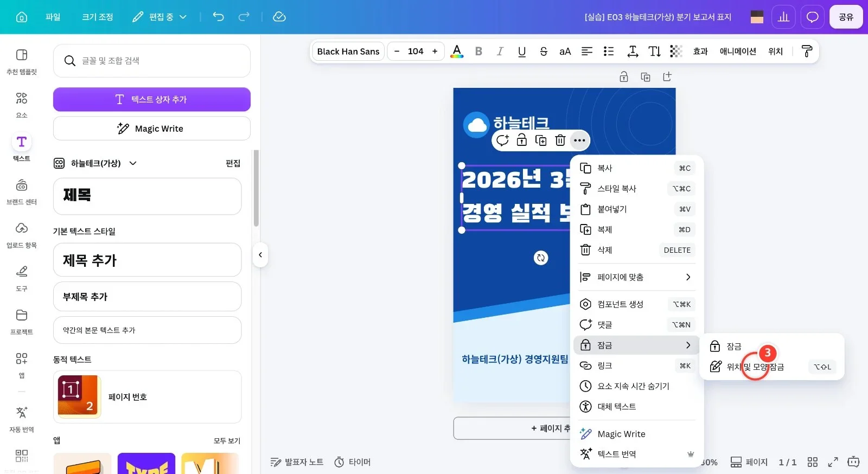Choose 스타일 복사 menu entry
This screenshot has height=474, width=868.
tap(637, 189)
